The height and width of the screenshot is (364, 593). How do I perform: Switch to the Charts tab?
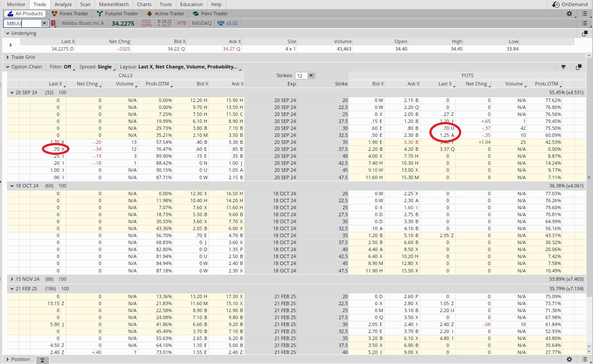coord(144,4)
